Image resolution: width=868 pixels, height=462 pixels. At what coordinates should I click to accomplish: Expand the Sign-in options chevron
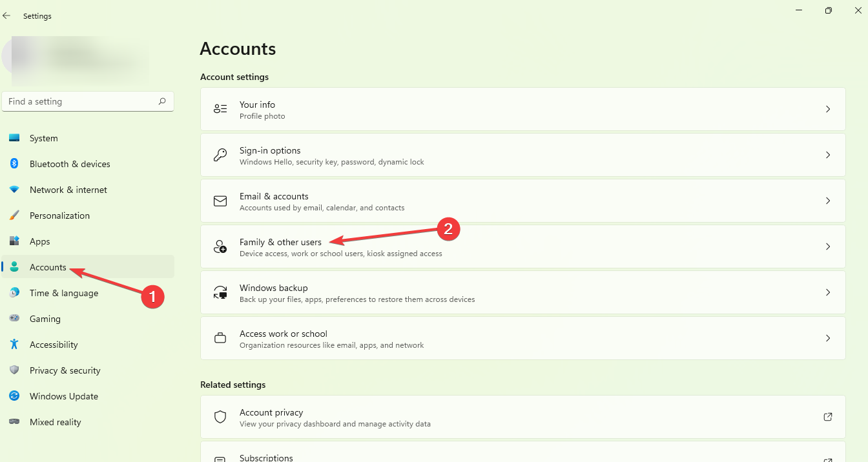tap(828, 155)
